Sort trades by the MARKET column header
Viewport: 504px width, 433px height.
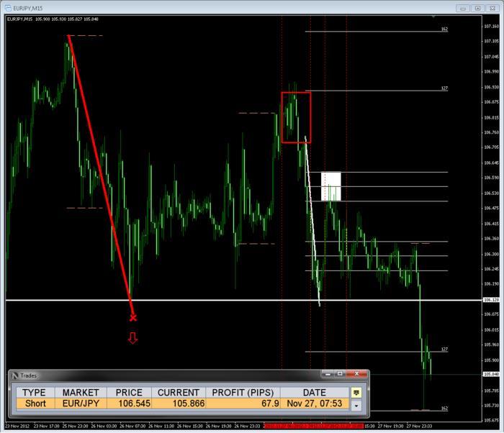tap(81, 393)
